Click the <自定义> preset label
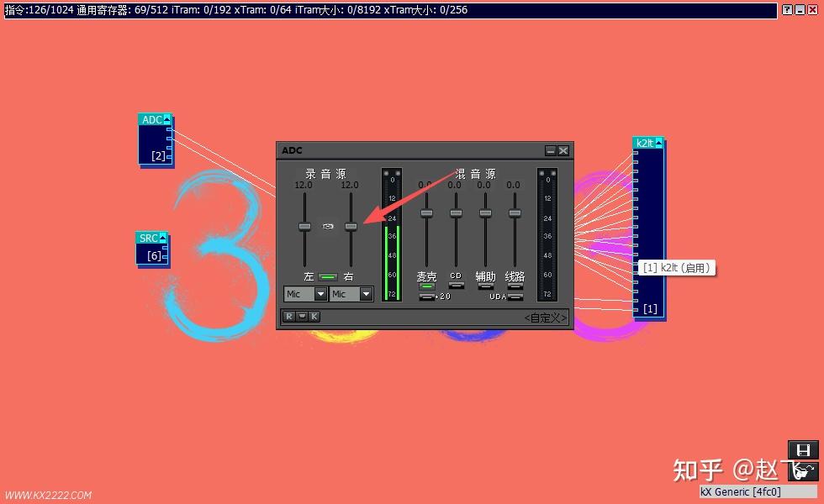This screenshot has height=504, width=824. (546, 318)
